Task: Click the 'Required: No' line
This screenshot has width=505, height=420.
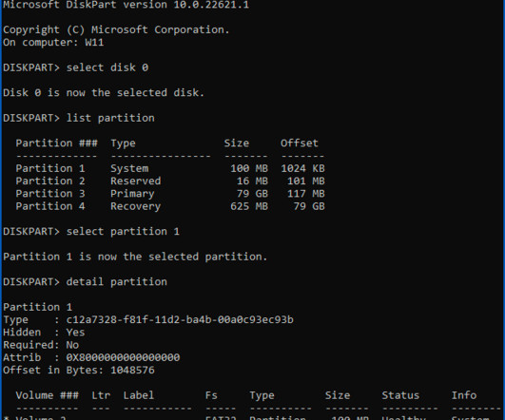Action: click(41, 345)
